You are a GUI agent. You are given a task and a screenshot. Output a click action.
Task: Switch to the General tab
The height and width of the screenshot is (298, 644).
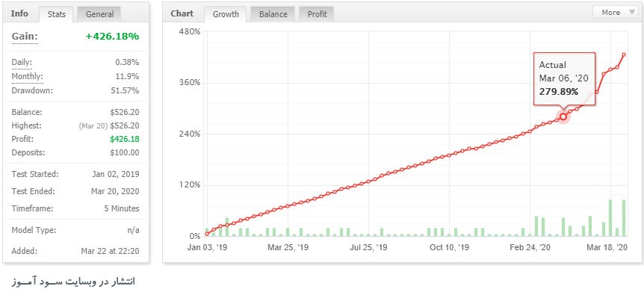pos(99,14)
